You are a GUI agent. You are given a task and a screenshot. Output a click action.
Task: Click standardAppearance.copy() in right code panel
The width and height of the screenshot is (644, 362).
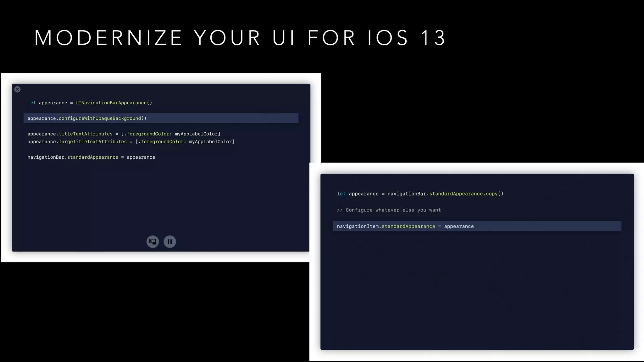(466, 194)
